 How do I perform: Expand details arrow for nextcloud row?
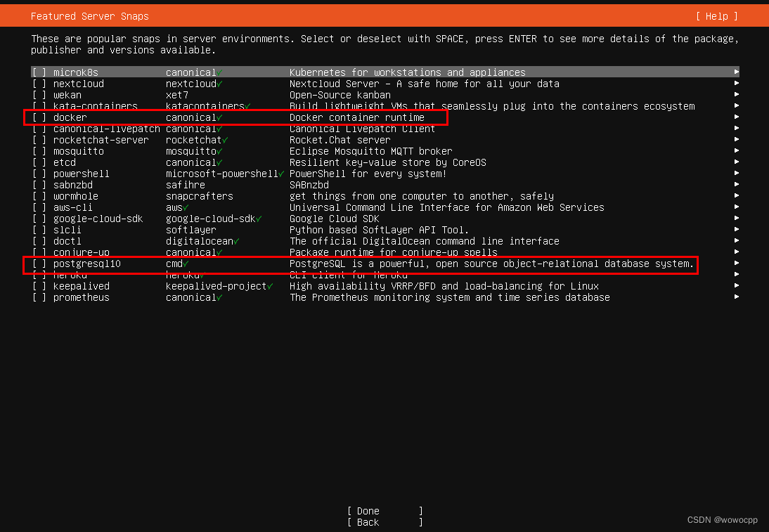point(736,84)
